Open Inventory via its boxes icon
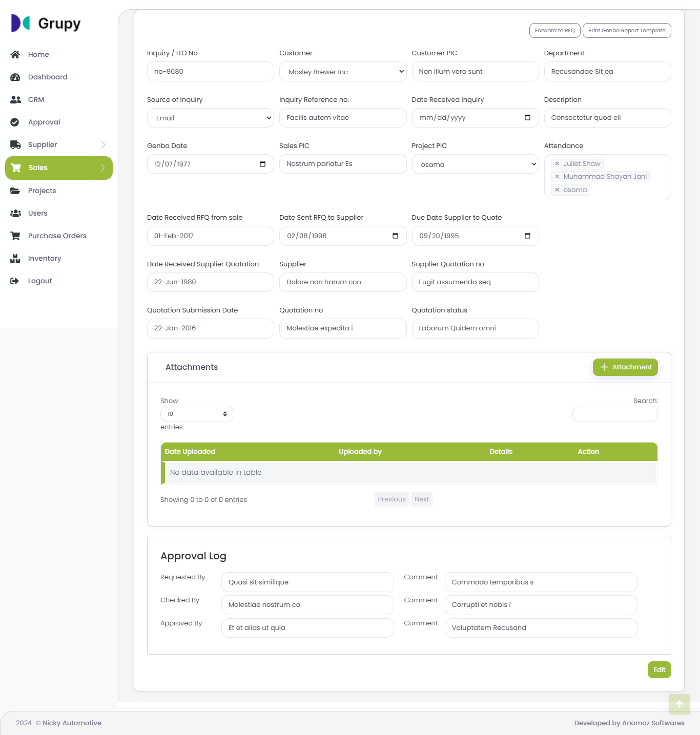700x735 pixels. coord(15,258)
